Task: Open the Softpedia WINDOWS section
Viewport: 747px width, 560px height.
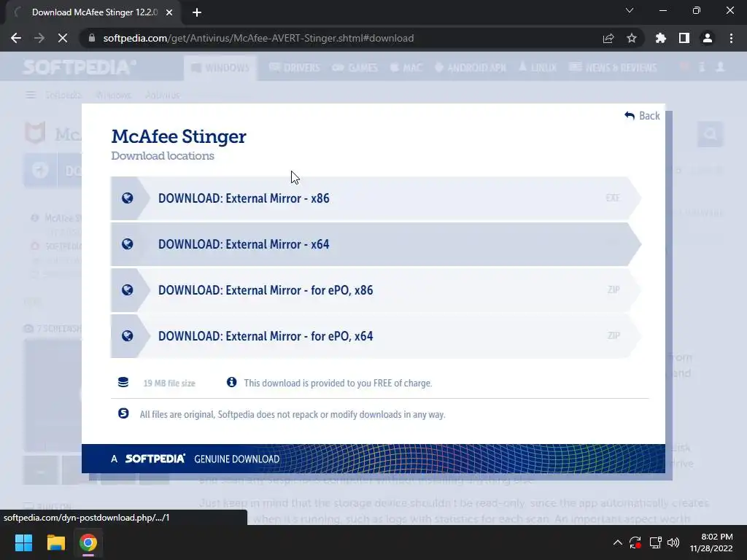Action: [220, 68]
